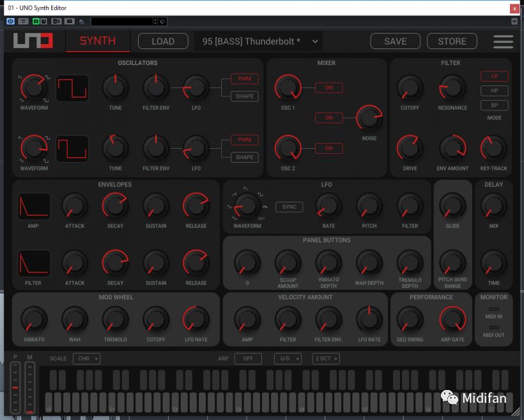Turn off OSC 2 in the mixer
The width and height of the screenshot is (524, 420).
coord(329,148)
